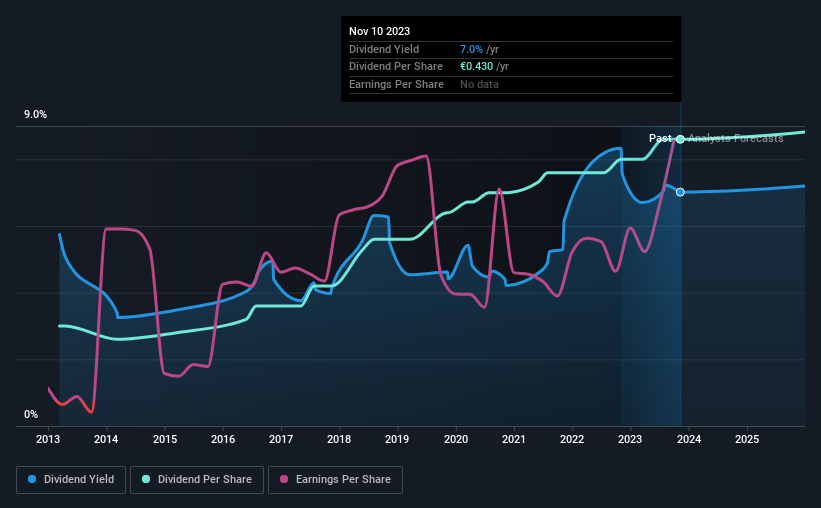Click the 2021 x-axis label
Screen dimensions: 821x508
(x=514, y=439)
